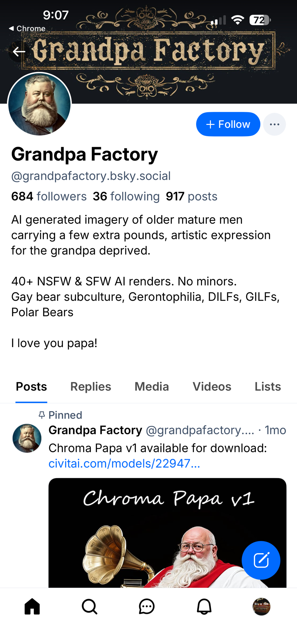Select the Posts tab

coord(31,387)
